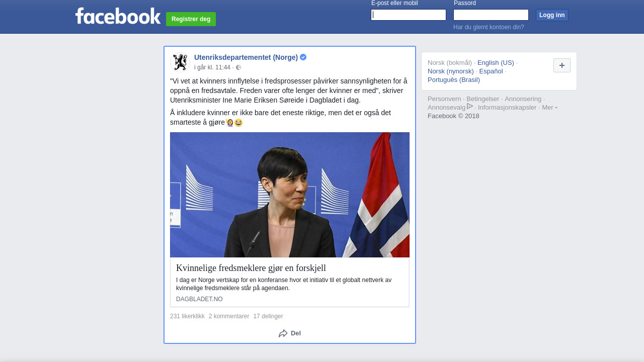Click the post timestamp i går kl. 11:44
Image resolution: width=644 pixels, height=362 pixels.
(x=212, y=67)
